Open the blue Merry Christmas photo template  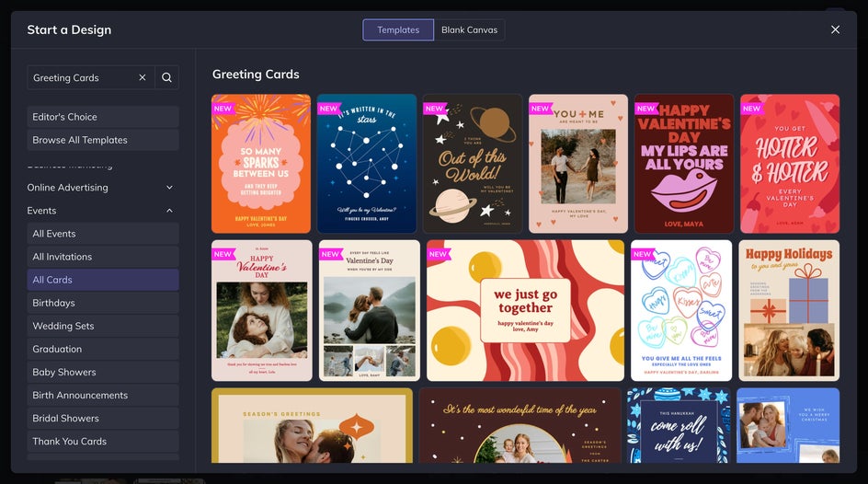click(788, 425)
